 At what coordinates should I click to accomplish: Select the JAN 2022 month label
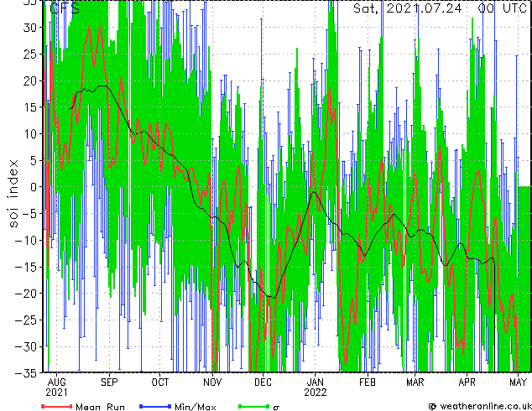315,386
